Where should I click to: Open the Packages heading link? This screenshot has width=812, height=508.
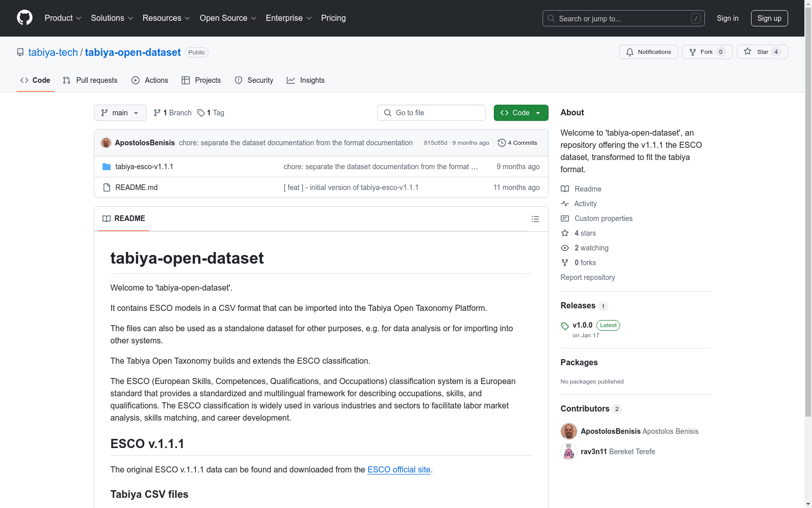(579, 362)
